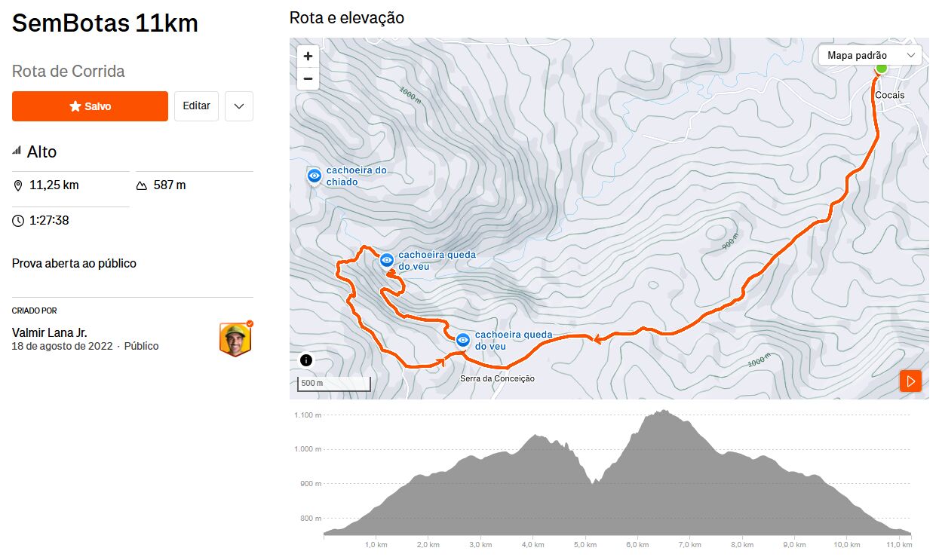Zoom in on the route map

point(308,57)
